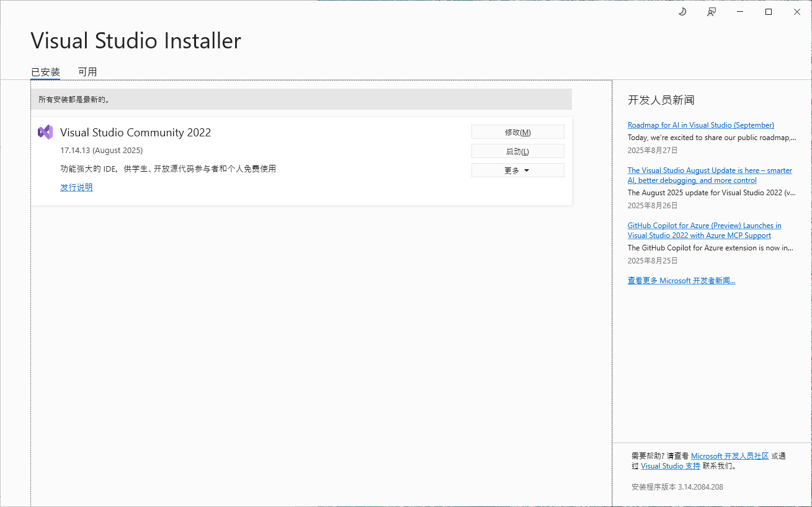This screenshot has height=507, width=812.
Task: Maximize the installer window
Action: 769,12
